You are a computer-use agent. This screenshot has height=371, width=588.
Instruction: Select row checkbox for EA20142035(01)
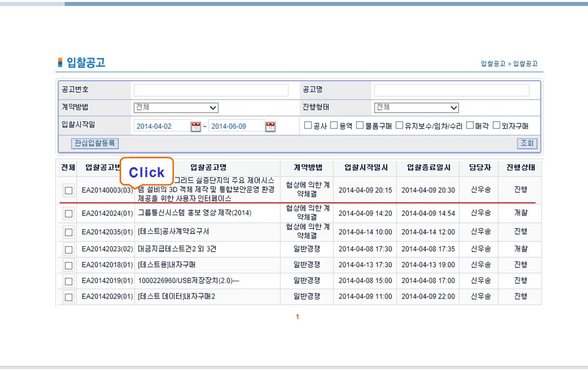(69, 232)
